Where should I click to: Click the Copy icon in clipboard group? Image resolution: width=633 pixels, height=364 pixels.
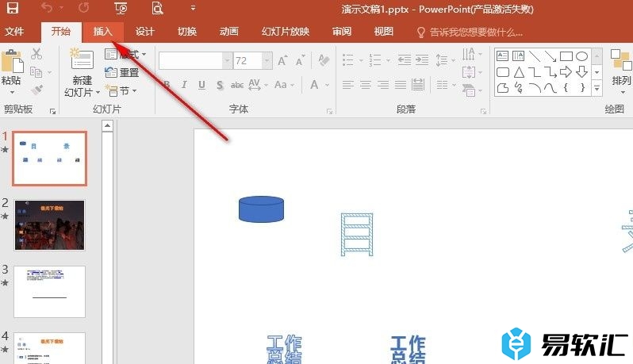click(x=36, y=72)
